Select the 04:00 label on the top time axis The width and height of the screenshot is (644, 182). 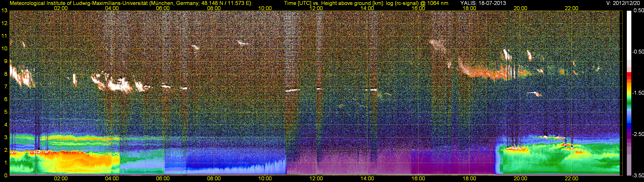[112, 8]
